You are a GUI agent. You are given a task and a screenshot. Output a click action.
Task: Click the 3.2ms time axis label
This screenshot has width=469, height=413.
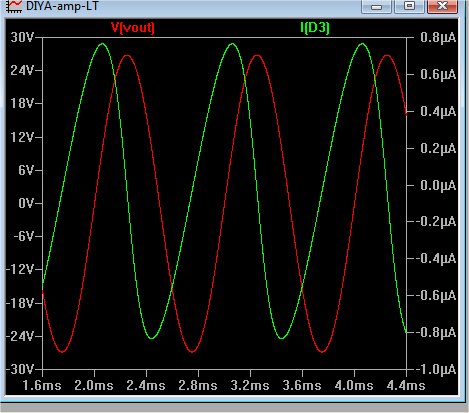tap(250, 386)
